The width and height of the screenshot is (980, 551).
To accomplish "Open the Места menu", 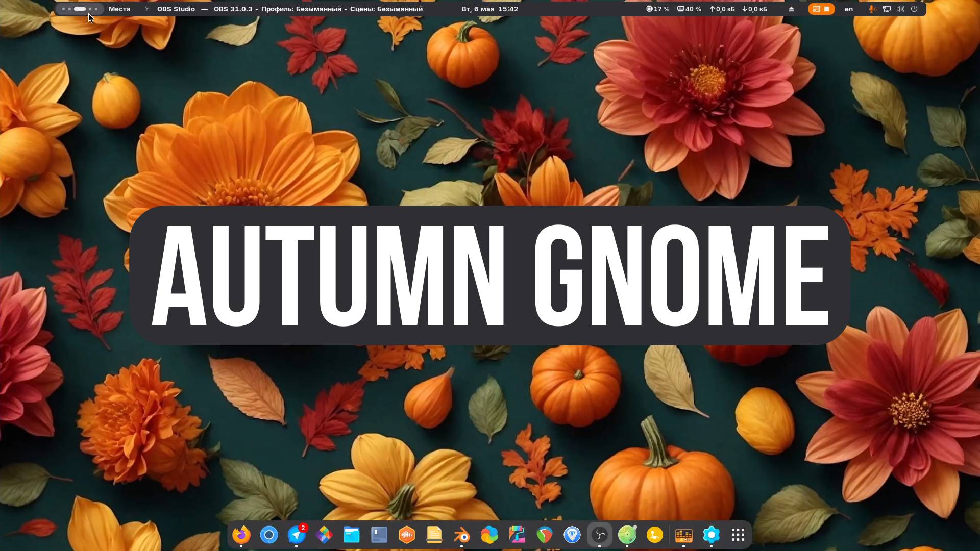I will click(x=119, y=9).
